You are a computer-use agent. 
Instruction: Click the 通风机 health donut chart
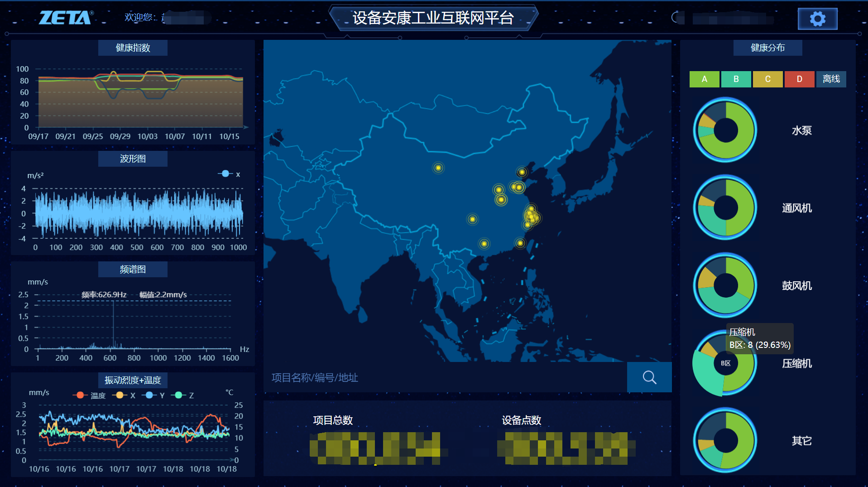pyautogui.click(x=725, y=208)
